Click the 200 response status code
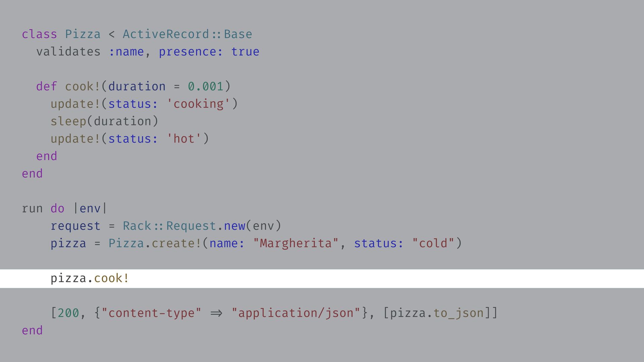Screen dimensions: 644x362 [68, 313]
